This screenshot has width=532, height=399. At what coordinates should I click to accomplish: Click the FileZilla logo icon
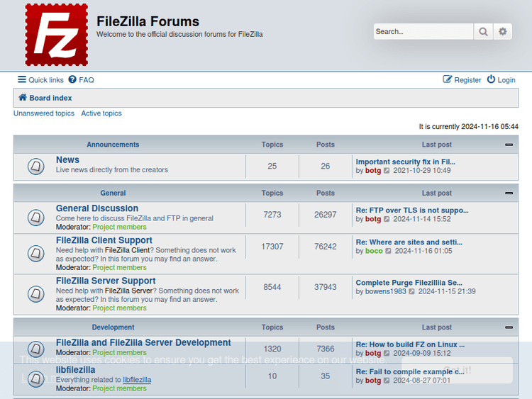57,35
